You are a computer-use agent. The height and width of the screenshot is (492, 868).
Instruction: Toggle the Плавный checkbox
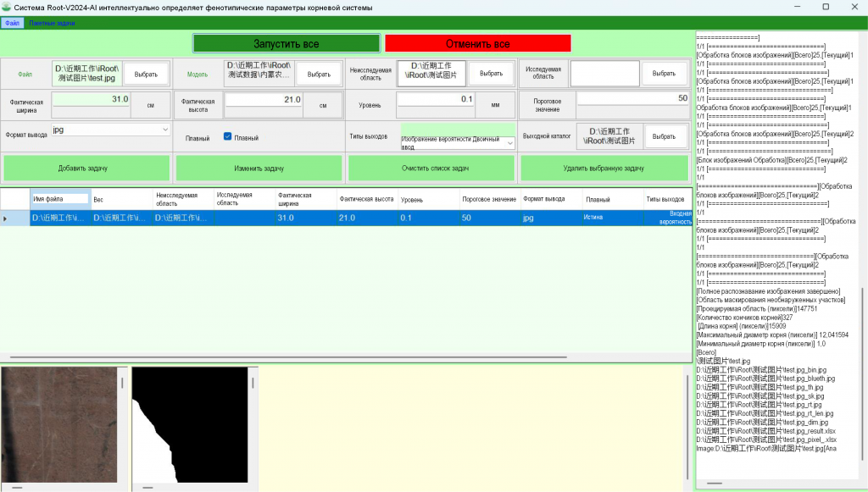coord(227,136)
